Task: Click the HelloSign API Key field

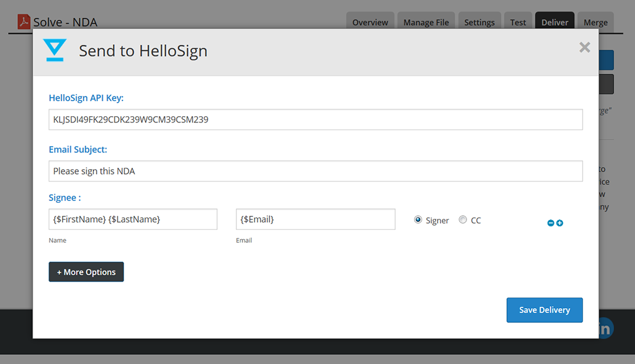Action: point(315,120)
